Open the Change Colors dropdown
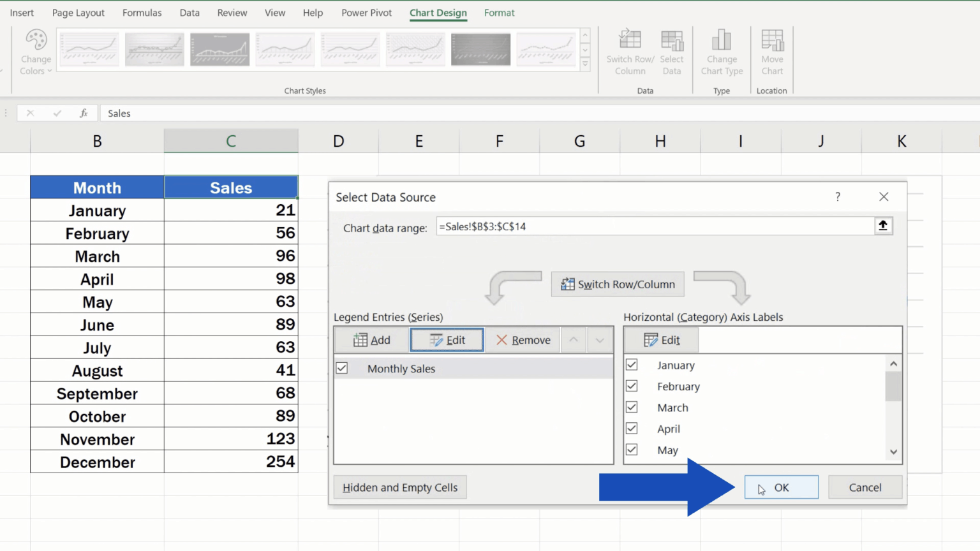Image resolution: width=980 pixels, height=551 pixels. 35,51
